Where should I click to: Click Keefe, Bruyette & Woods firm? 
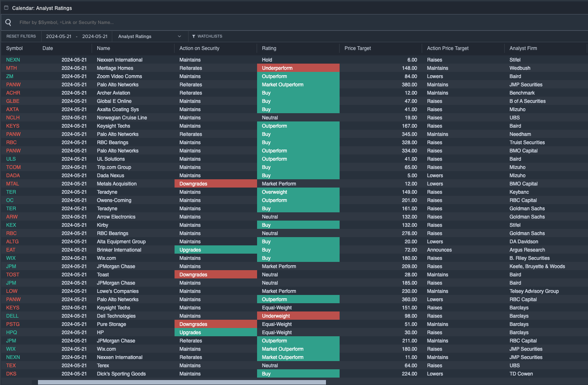click(x=537, y=266)
